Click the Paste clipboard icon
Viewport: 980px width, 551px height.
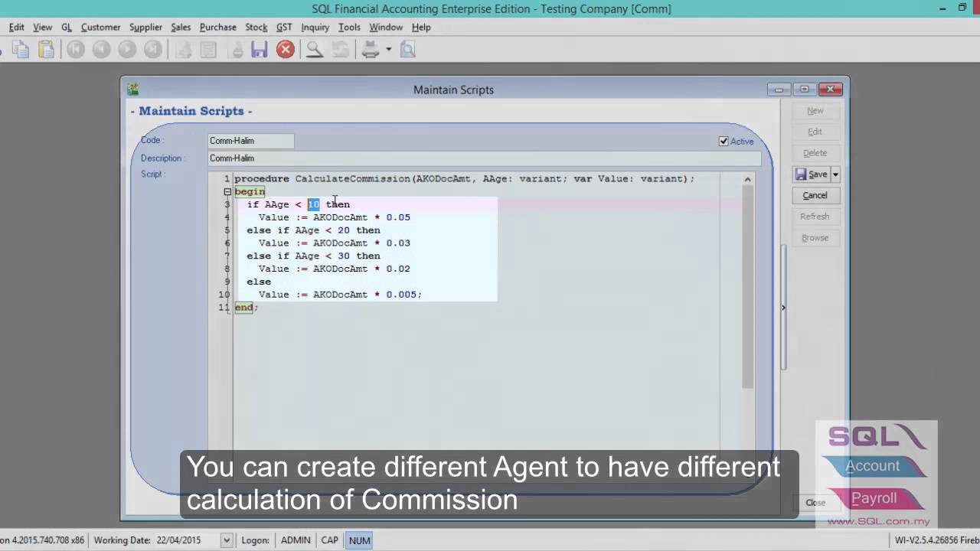(47, 50)
